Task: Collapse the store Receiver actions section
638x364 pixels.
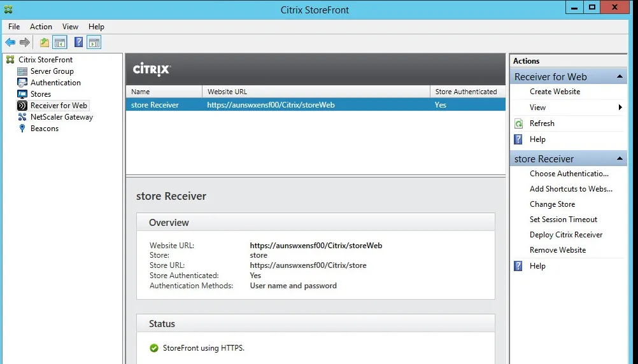Action: (620, 158)
